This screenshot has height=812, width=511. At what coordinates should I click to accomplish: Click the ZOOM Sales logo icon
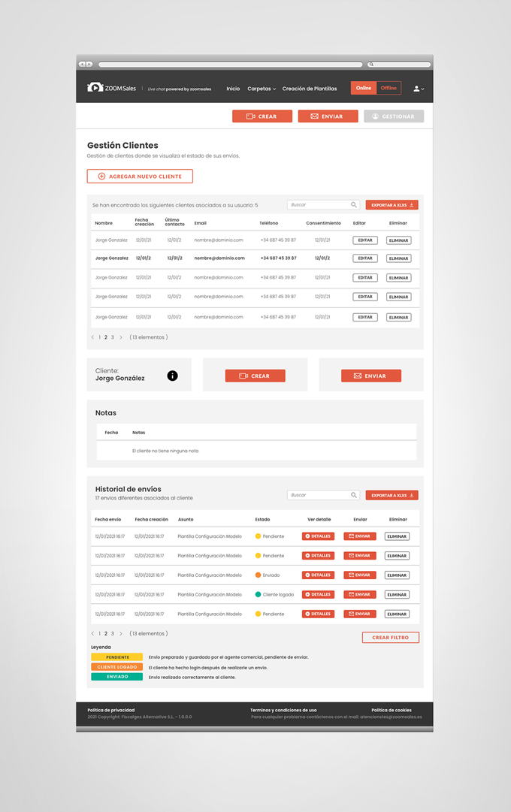pos(94,88)
